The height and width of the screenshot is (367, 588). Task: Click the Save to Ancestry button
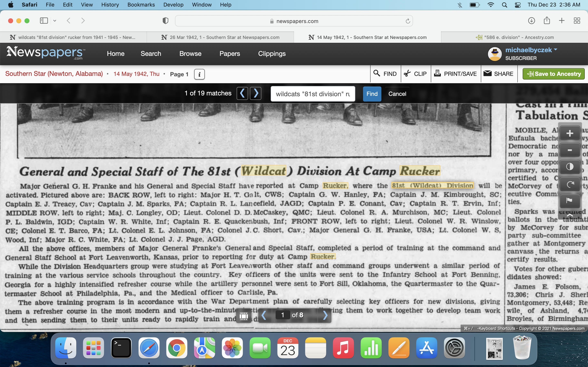553,74
